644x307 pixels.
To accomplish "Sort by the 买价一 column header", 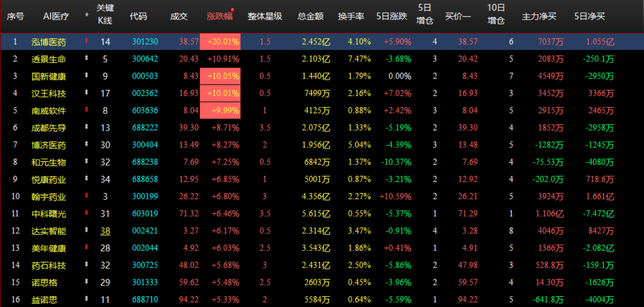I will pos(458,16).
